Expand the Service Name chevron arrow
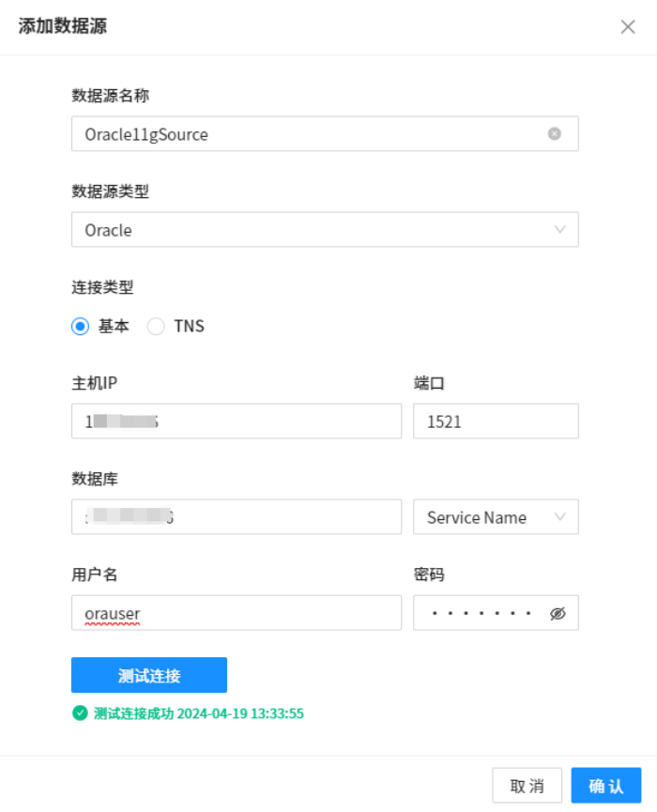This screenshot has width=657, height=812. pyautogui.click(x=559, y=516)
